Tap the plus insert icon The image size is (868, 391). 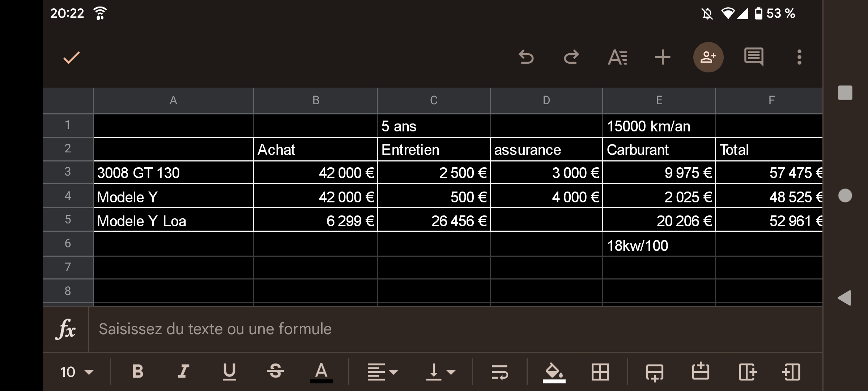[x=663, y=57]
